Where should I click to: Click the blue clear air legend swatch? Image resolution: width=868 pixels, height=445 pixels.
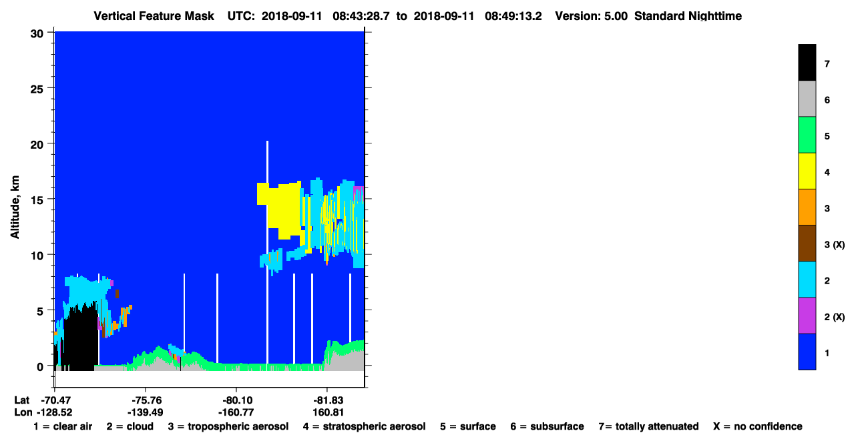pyautogui.click(x=807, y=351)
